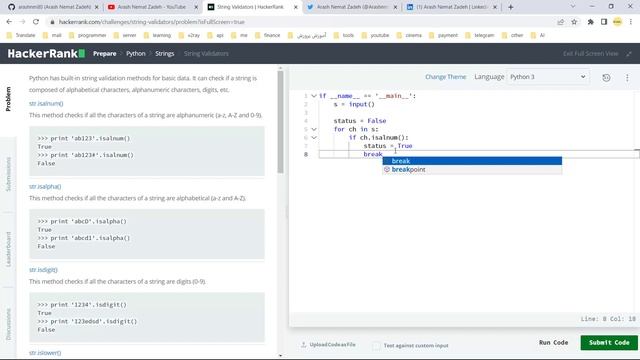The height and width of the screenshot is (360, 640).
Task: Close the LinkedIn tab
Action: coord(495,7)
